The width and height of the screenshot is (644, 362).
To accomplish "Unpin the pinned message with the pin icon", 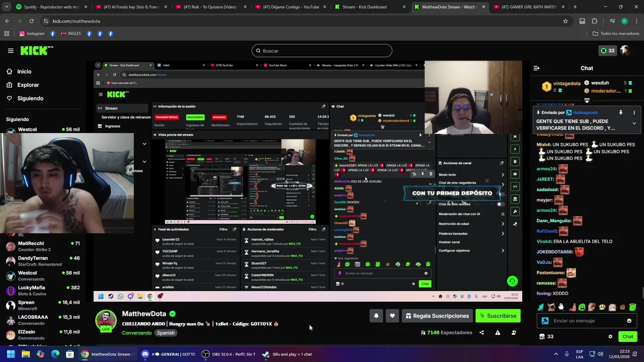I will (x=620, y=113).
